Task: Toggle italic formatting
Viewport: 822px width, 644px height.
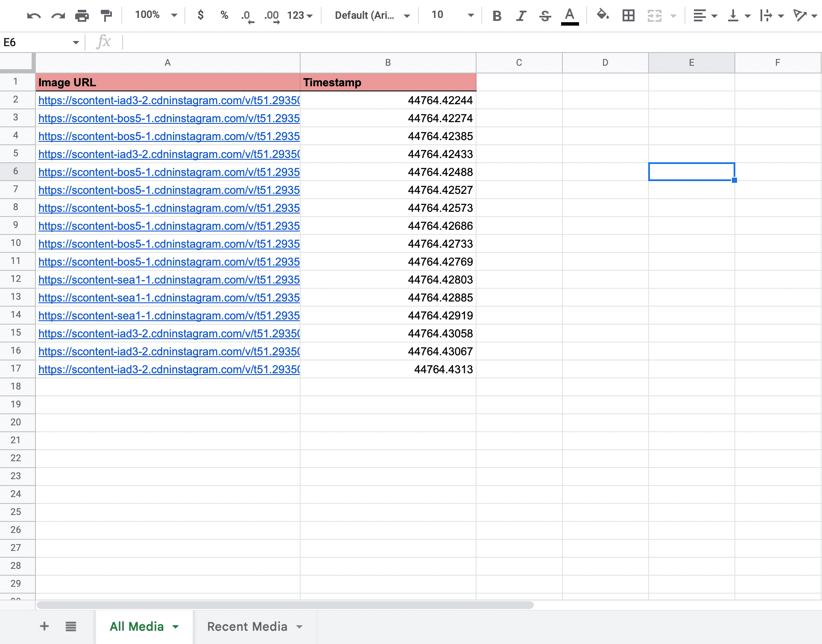Action: click(x=521, y=15)
